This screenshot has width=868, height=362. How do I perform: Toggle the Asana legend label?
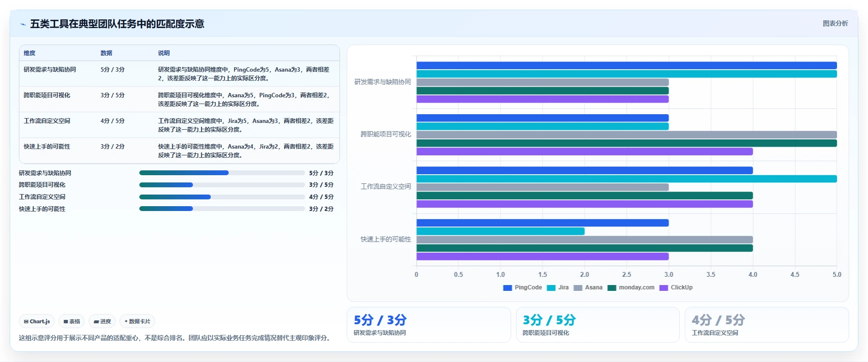click(x=593, y=287)
